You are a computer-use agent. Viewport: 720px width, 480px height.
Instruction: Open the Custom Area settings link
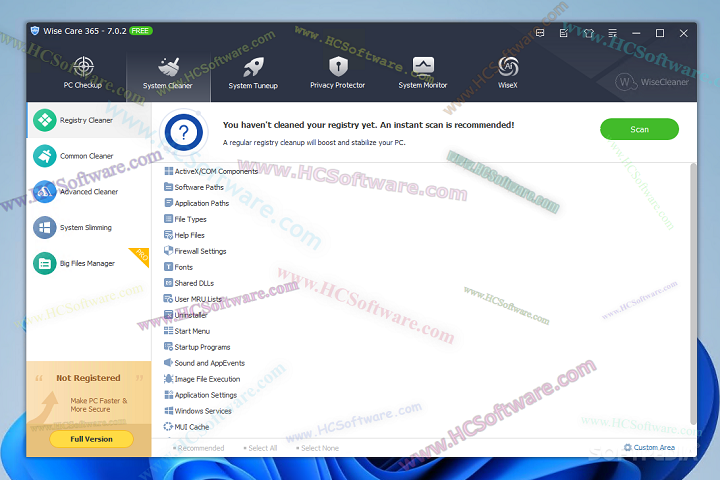tap(649, 447)
